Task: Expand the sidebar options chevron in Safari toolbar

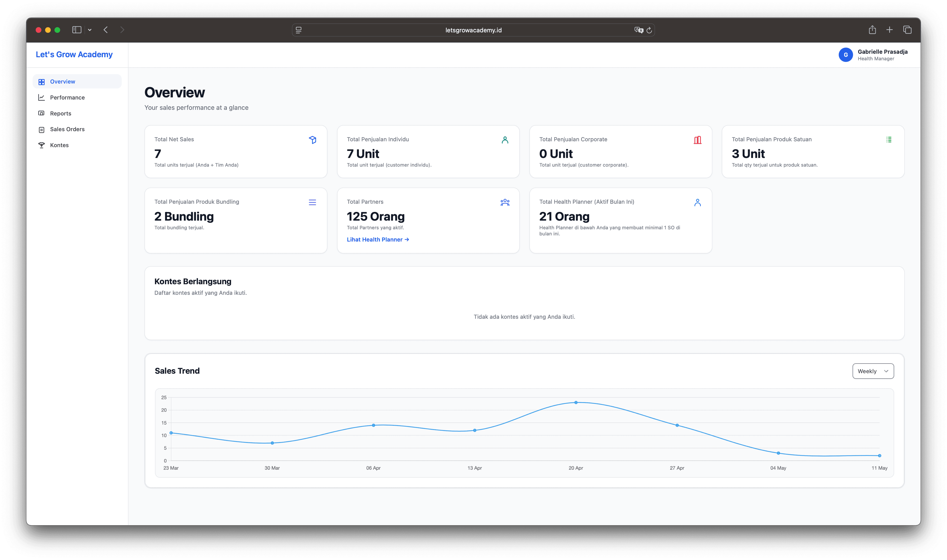Action: tap(90, 30)
